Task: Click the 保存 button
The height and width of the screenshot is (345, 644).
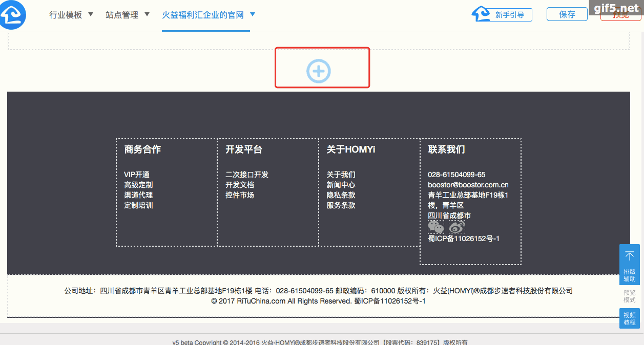Action: [567, 14]
